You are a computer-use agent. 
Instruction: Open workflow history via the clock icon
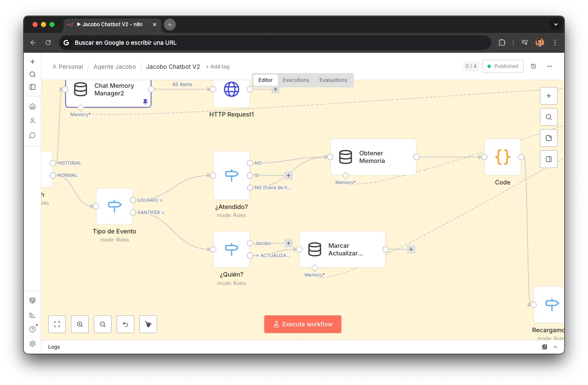coord(533,66)
